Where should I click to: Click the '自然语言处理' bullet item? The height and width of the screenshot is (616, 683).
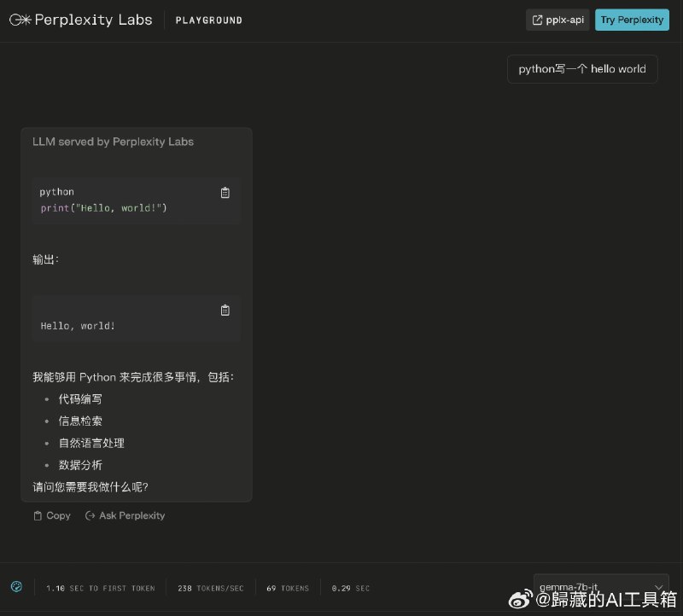(91, 443)
